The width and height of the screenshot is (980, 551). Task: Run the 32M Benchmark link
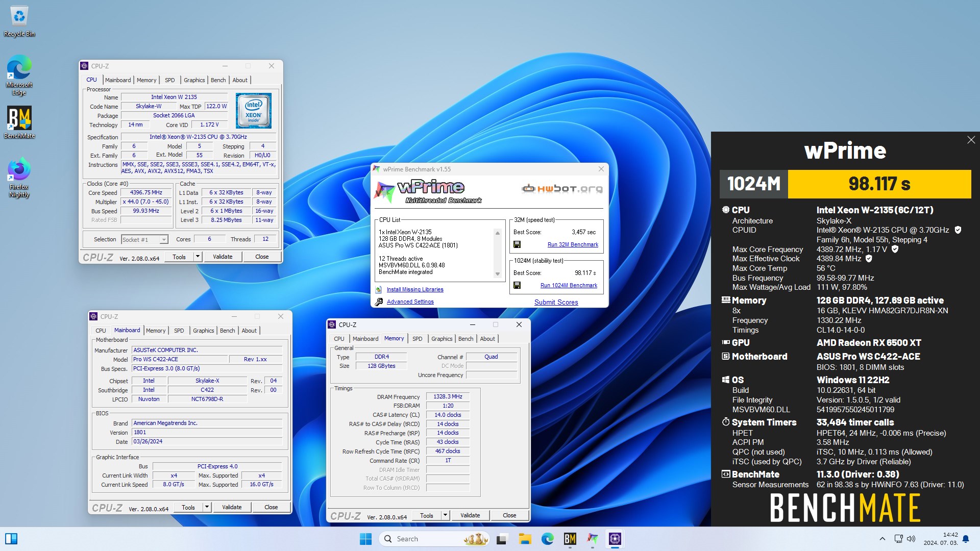click(573, 244)
